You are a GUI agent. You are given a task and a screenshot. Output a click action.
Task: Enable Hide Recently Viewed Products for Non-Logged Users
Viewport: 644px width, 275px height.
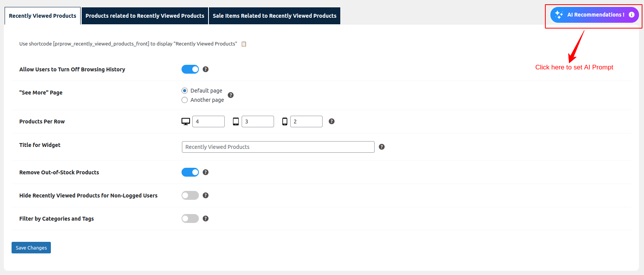point(190,196)
